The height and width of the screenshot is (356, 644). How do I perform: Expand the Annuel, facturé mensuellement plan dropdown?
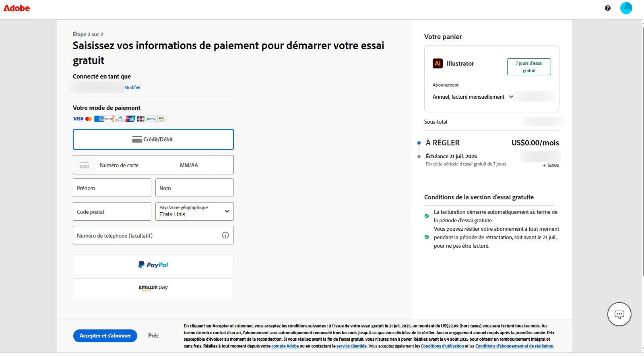click(x=473, y=97)
